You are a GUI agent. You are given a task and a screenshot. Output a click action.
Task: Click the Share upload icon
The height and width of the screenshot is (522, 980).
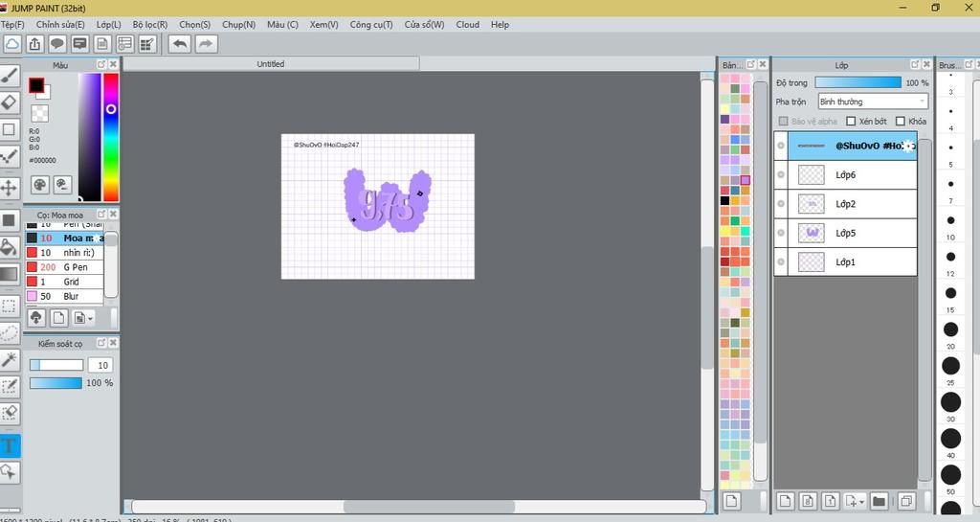pos(35,44)
